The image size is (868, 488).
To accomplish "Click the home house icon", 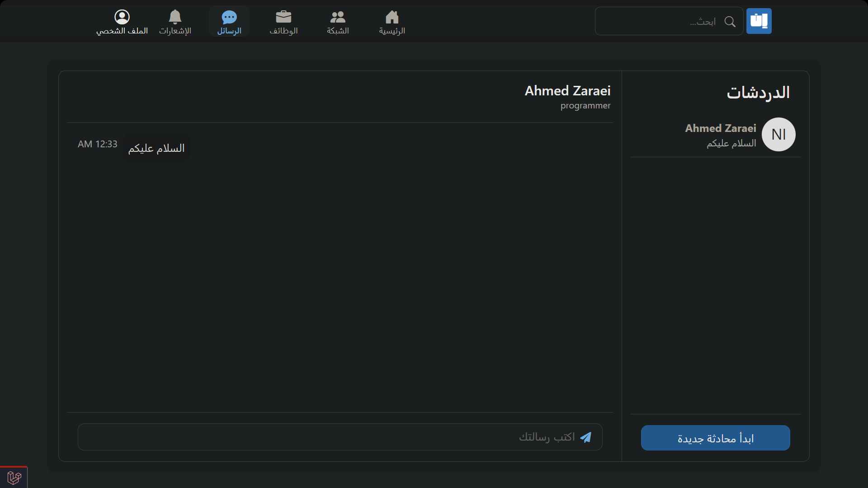I will coord(392,17).
